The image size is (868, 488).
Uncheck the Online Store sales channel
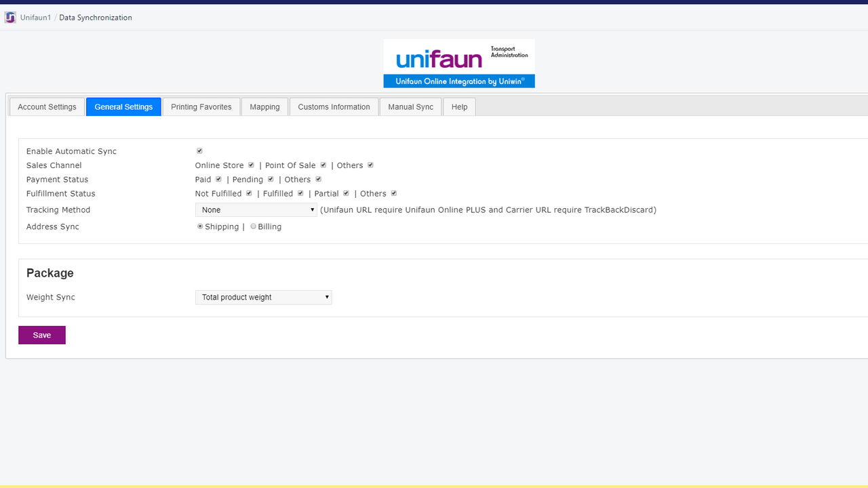251,165
